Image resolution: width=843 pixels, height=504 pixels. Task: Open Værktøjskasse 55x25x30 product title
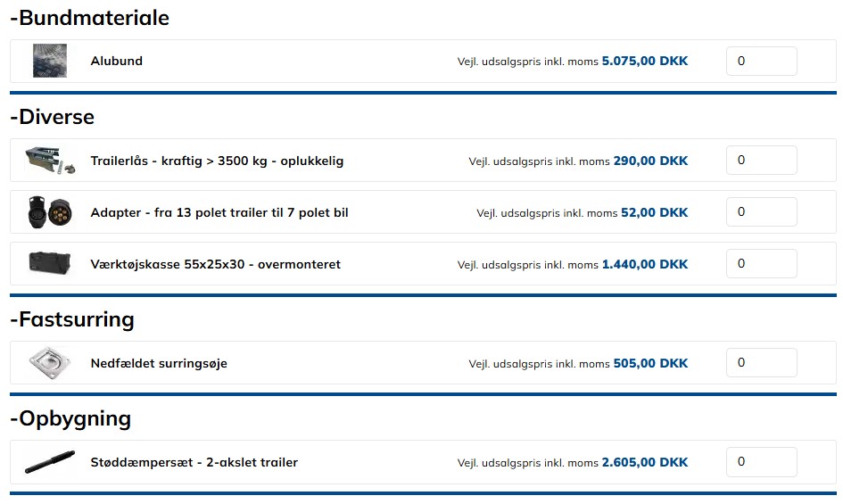coord(215,265)
